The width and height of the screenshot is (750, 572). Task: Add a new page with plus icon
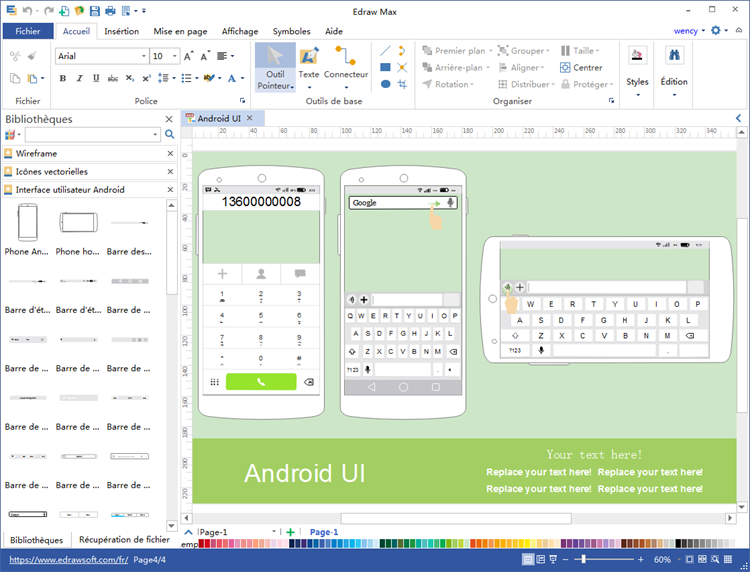(x=290, y=532)
